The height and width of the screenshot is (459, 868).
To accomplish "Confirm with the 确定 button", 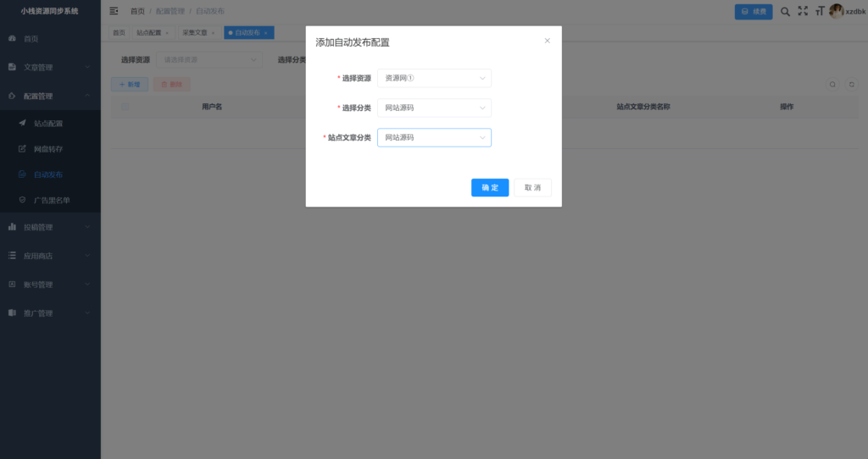I will click(x=490, y=187).
